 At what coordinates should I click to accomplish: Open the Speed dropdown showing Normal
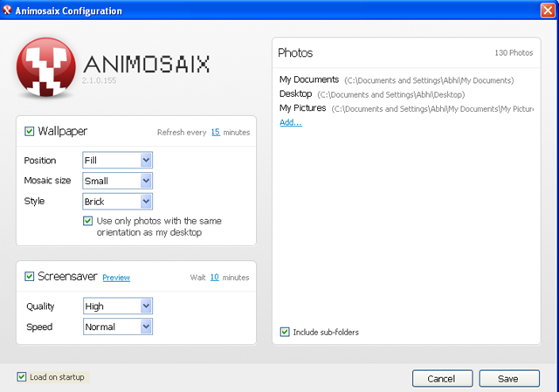click(118, 327)
